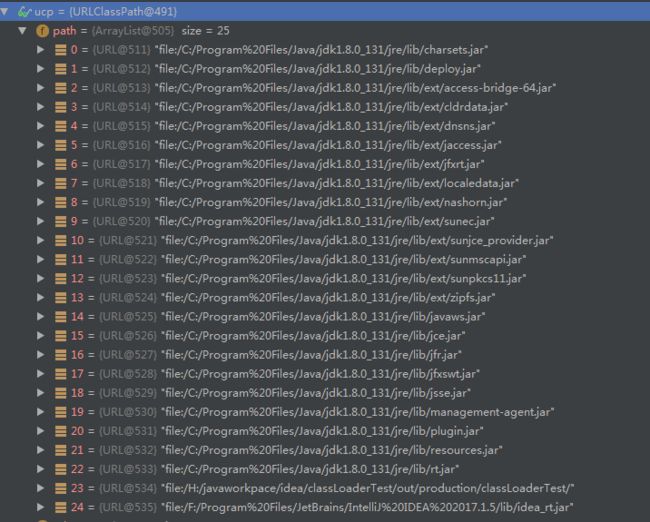Click array element icon of jfxswt.jar row
Viewport: 650px width, 522px height.
61,374
